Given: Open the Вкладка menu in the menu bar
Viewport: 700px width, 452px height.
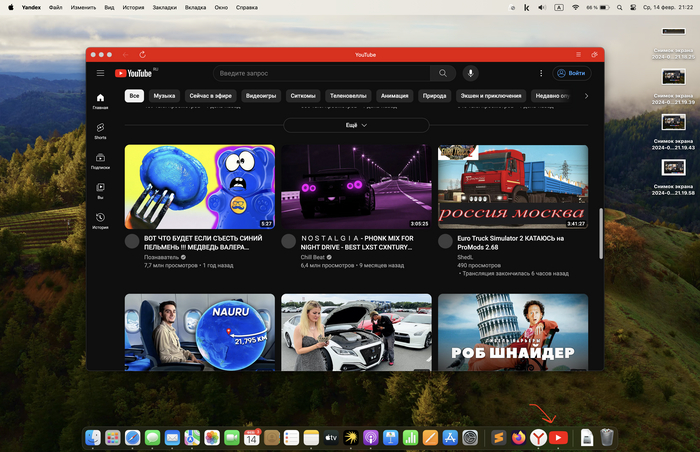Looking at the screenshot, I should click(196, 8).
